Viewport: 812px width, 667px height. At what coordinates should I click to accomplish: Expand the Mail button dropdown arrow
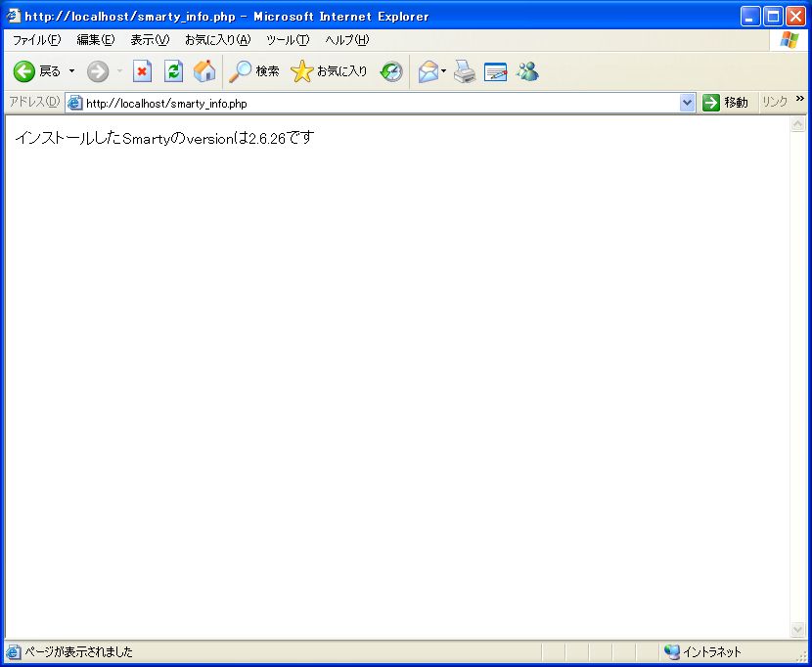click(444, 71)
